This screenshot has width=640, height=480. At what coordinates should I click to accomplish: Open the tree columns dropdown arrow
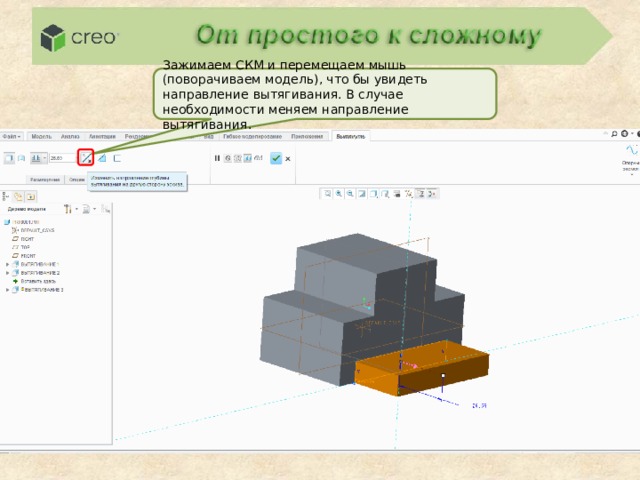point(95,209)
